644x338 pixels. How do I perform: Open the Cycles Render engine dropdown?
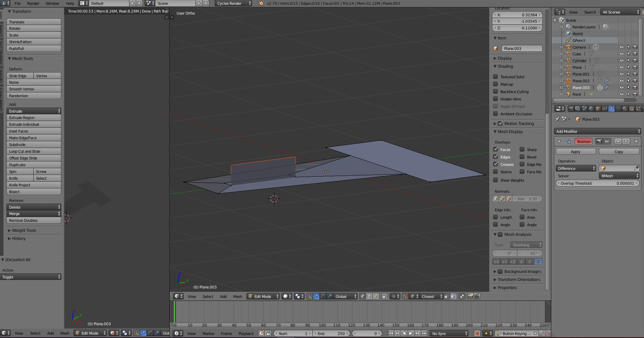(x=233, y=3)
